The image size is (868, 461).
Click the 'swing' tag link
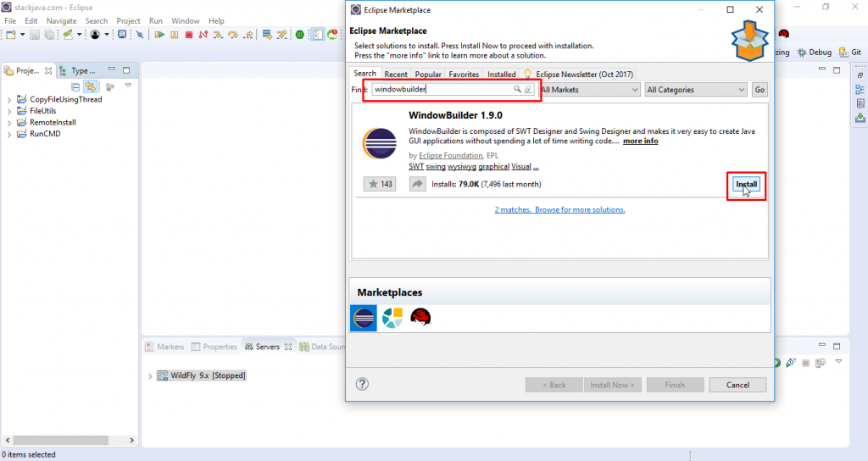point(436,167)
